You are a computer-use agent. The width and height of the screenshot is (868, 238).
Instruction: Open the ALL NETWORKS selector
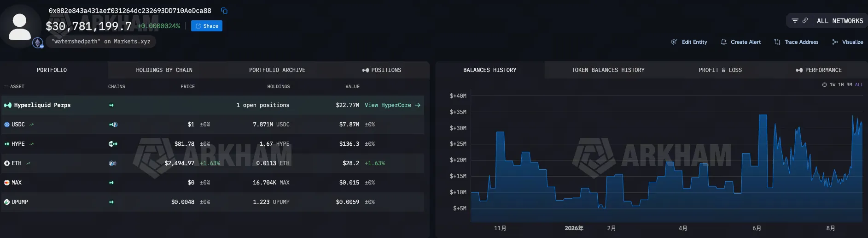tap(840, 21)
